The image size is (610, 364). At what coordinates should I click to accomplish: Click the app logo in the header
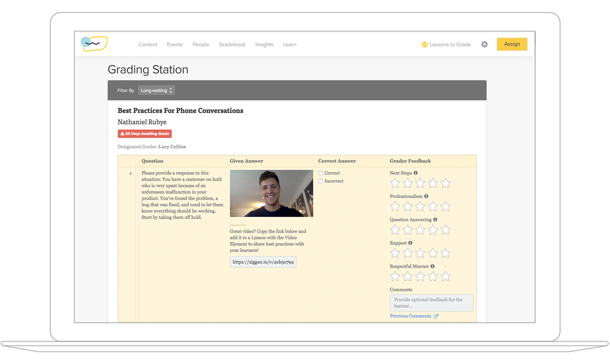(94, 44)
